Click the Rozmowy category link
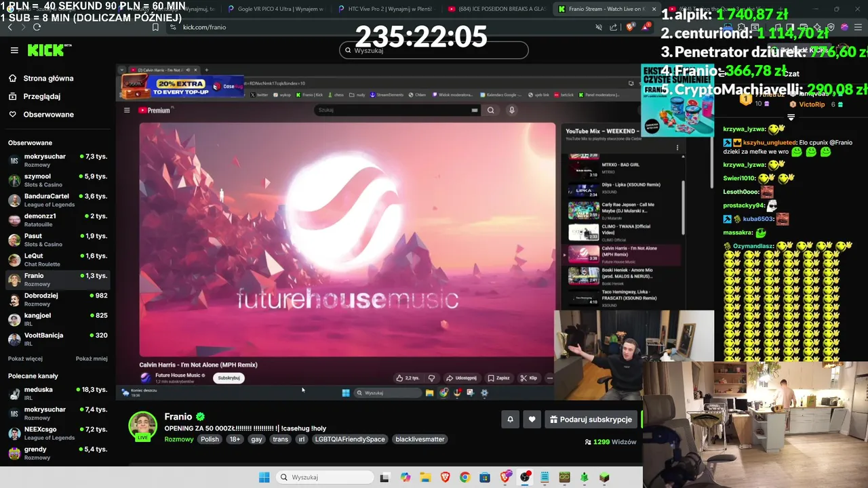 [179, 439]
